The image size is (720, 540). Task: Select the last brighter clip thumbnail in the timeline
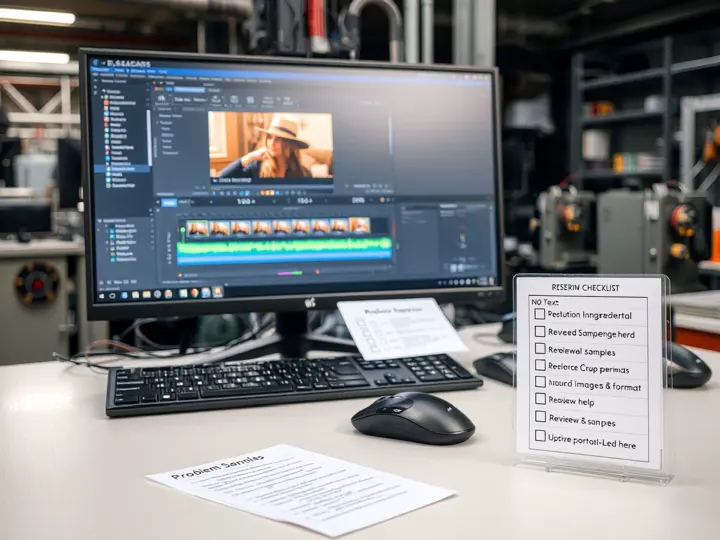click(x=360, y=225)
